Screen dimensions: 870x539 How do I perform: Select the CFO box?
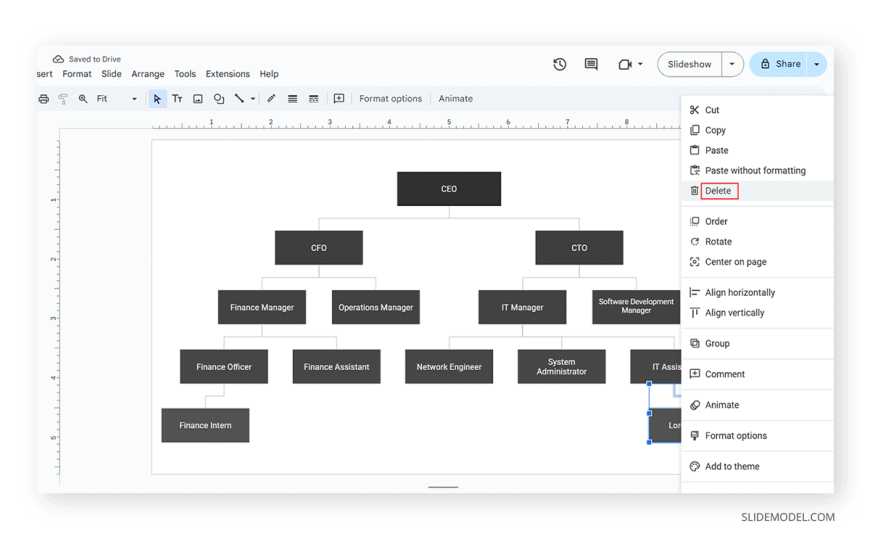(318, 248)
